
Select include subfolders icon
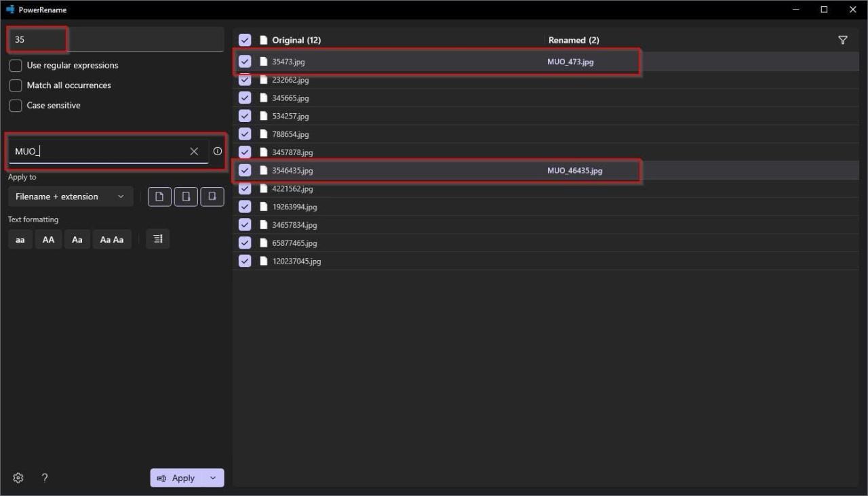(x=212, y=197)
